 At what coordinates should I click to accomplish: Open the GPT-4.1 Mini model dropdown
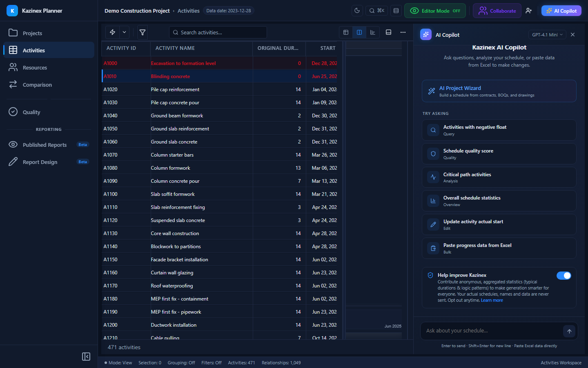click(x=547, y=35)
